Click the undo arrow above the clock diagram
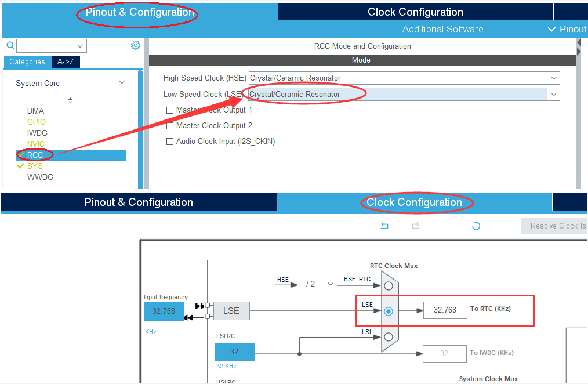588x384 pixels. [x=384, y=226]
